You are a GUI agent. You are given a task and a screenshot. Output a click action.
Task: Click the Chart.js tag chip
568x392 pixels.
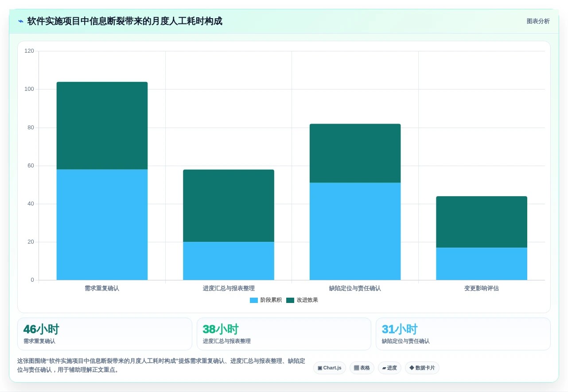[x=330, y=368]
